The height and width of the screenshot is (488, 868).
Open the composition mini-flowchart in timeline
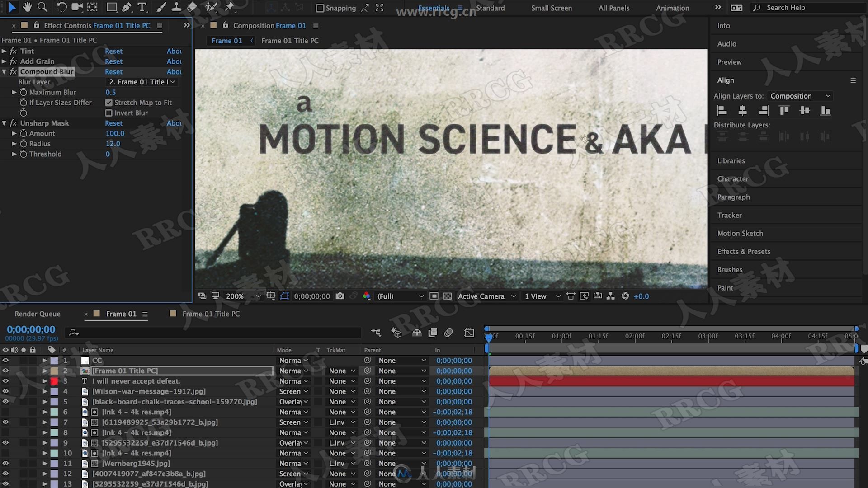[376, 333]
